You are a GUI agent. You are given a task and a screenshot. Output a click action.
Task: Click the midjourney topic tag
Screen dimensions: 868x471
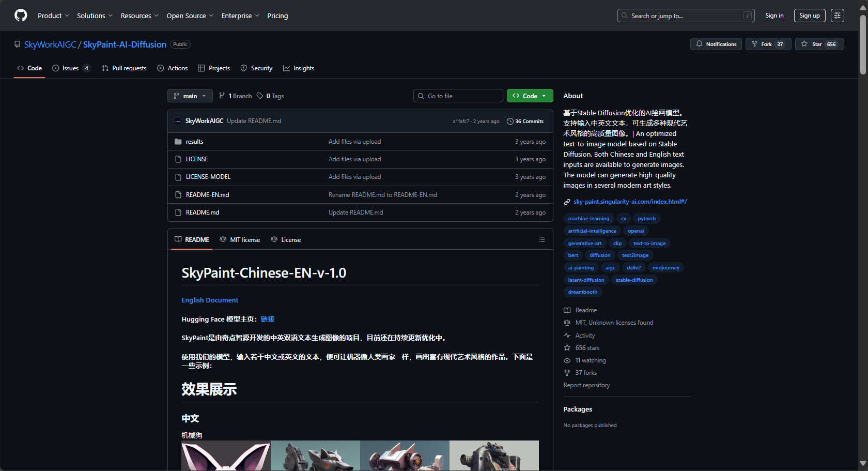pyautogui.click(x=666, y=268)
